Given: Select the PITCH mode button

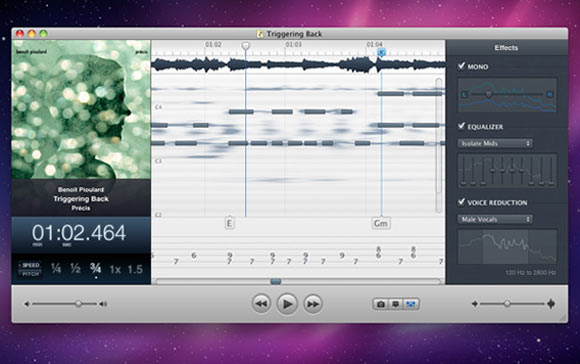Looking at the screenshot, I should click(x=30, y=274).
